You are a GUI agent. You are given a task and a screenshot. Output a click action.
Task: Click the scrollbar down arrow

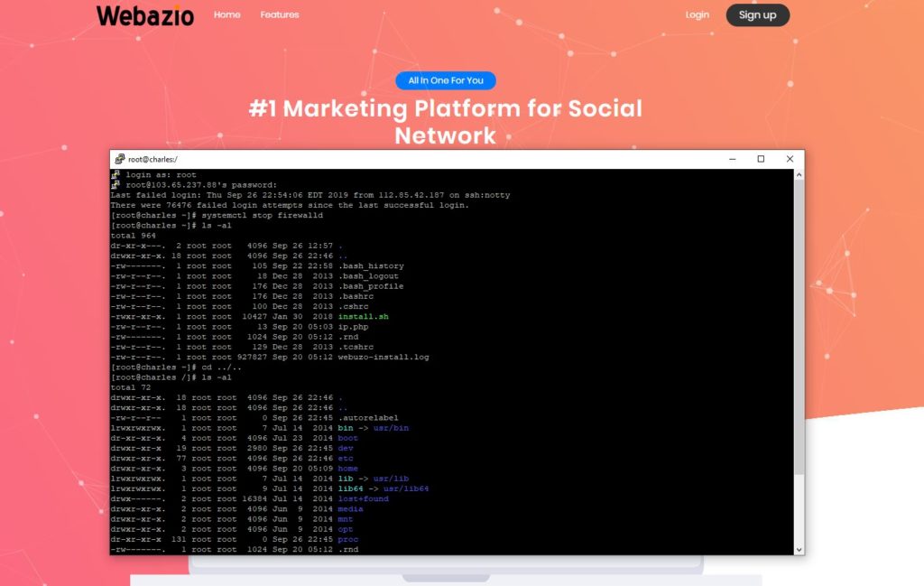pos(796,548)
